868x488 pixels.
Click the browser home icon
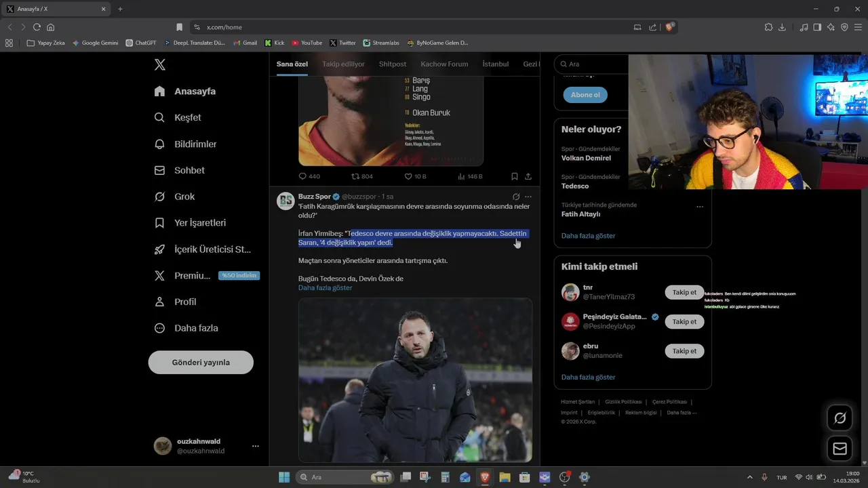(x=50, y=27)
